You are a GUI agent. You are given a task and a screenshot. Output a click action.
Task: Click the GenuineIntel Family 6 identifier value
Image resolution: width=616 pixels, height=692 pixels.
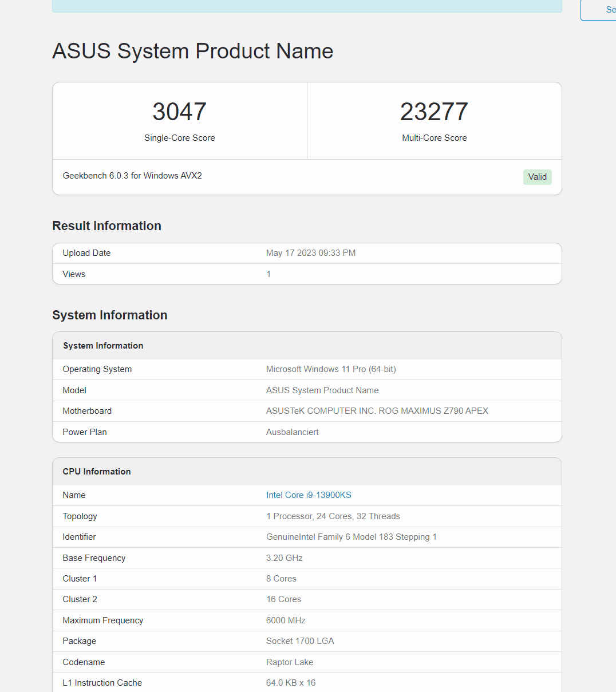point(352,537)
